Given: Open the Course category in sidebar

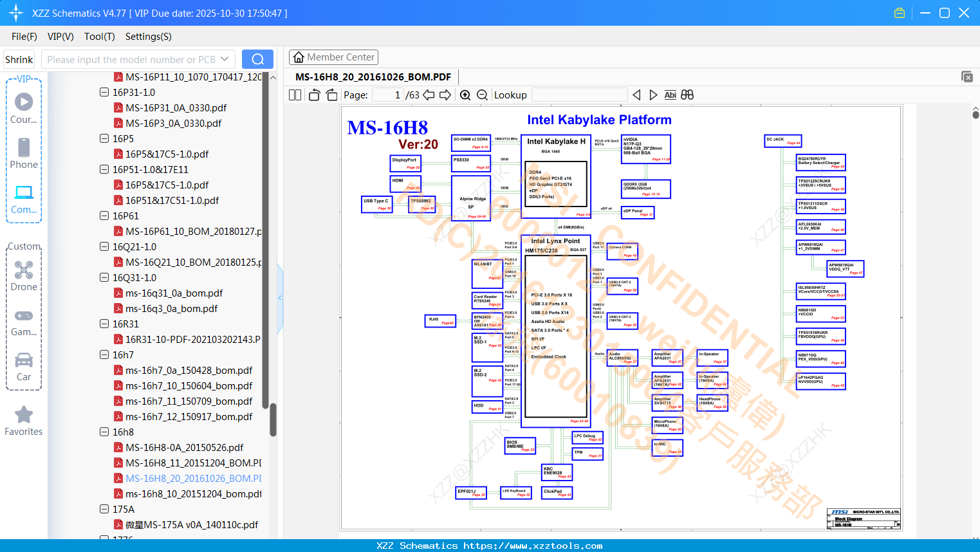Looking at the screenshot, I should pos(24,108).
